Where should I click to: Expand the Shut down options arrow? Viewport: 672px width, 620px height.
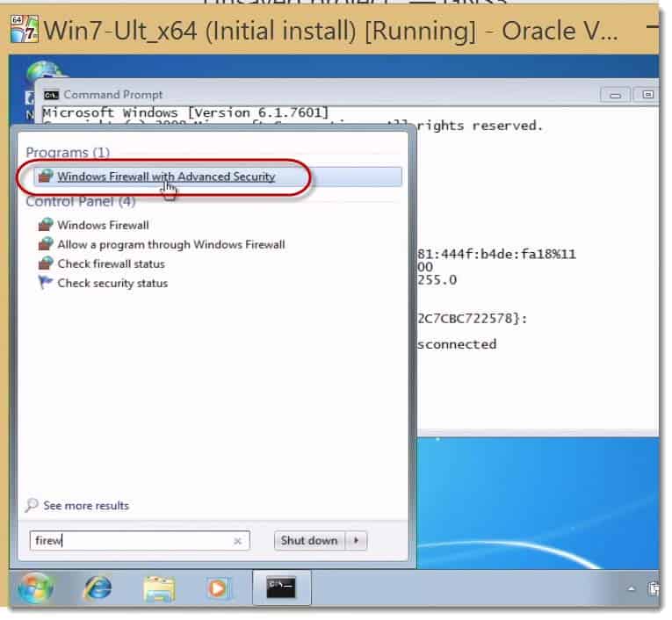pyautogui.click(x=356, y=541)
